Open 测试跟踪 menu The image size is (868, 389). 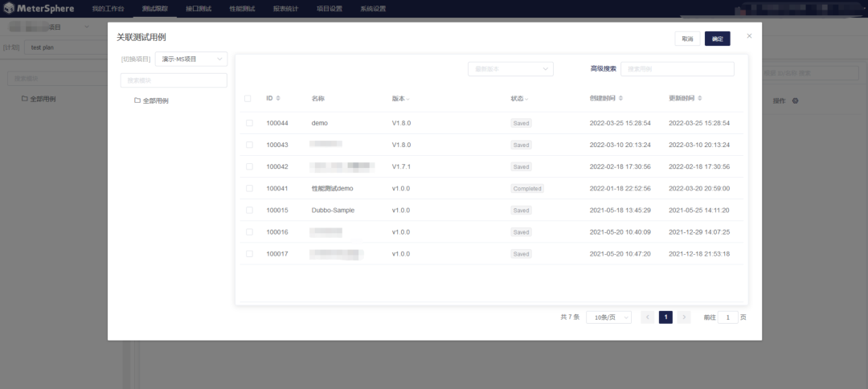point(155,9)
